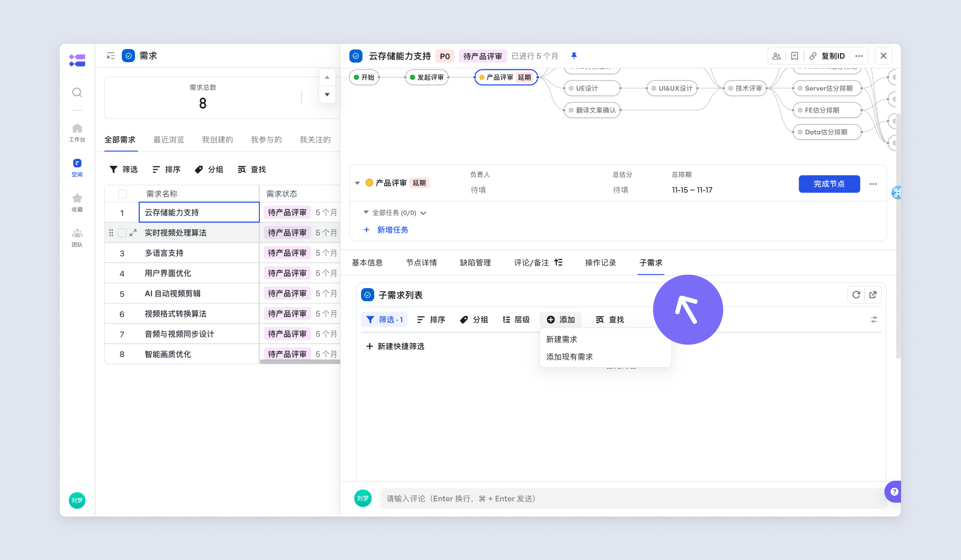Open the 添加 dropdown in 子需求列表
This screenshot has width=961, height=560.
(x=560, y=320)
